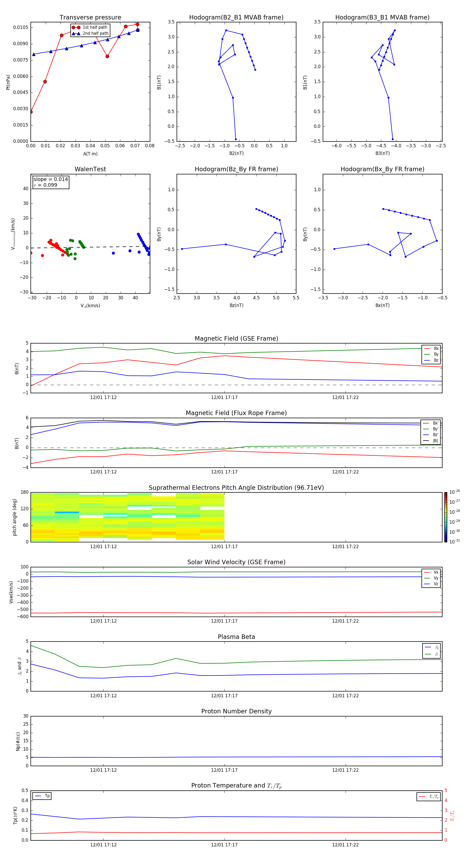Click the 'Hodogram(Bz_By FR frame)' title

[x=236, y=169]
